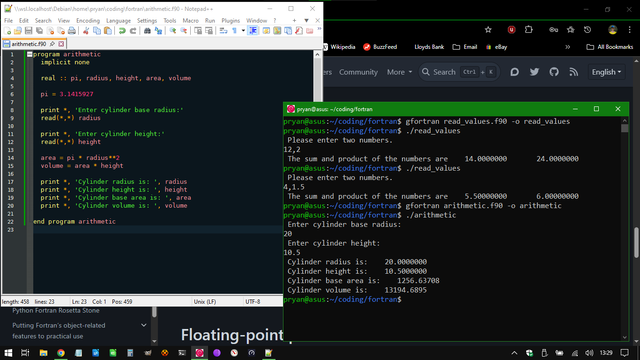Open browser Extensions puzzle icon
This screenshot has height=360, width=640.
pos(529,29)
